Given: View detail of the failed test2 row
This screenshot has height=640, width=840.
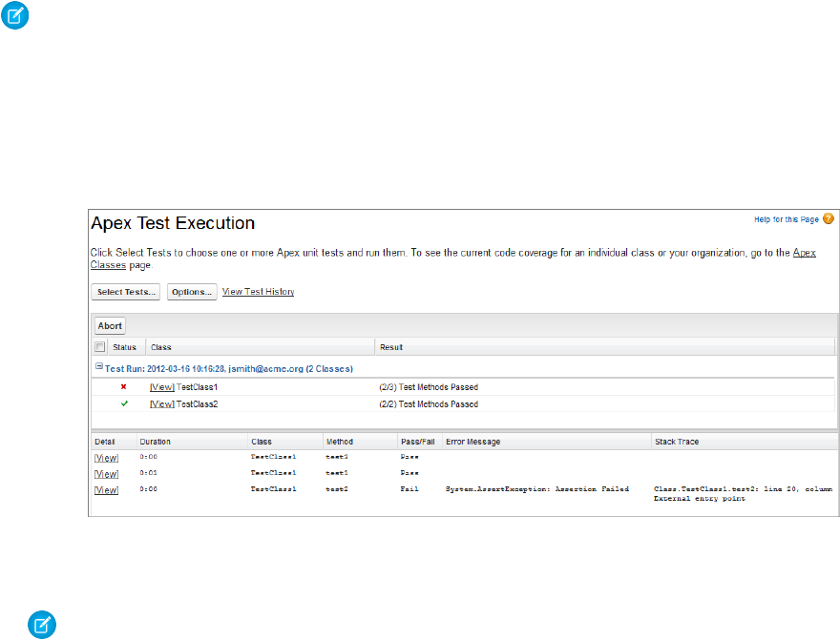Looking at the screenshot, I should click(106, 490).
